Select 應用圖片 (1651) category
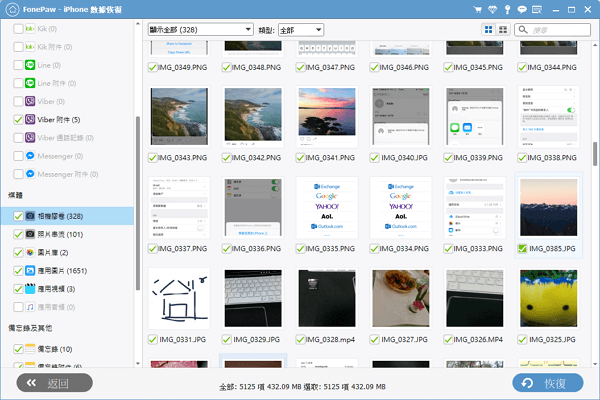Screen dimensions: 600x400 click(x=67, y=271)
